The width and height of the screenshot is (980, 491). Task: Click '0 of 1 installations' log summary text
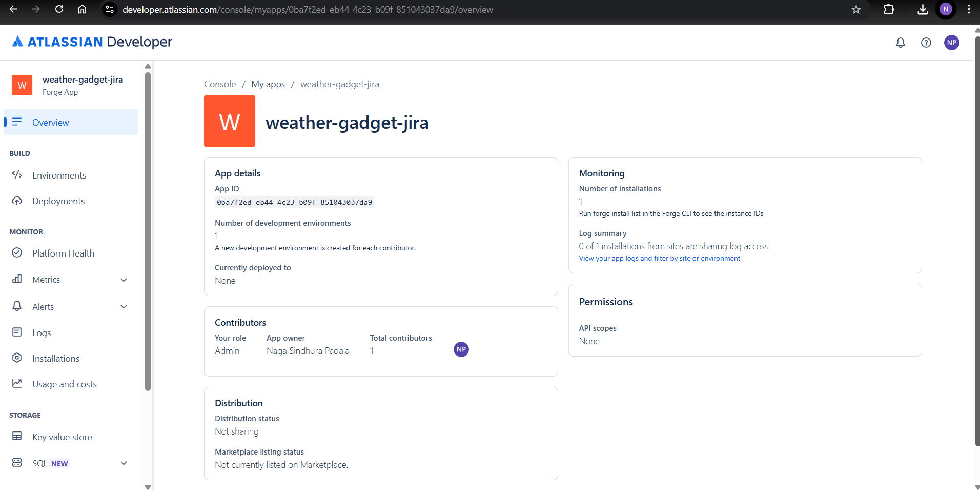tap(675, 246)
